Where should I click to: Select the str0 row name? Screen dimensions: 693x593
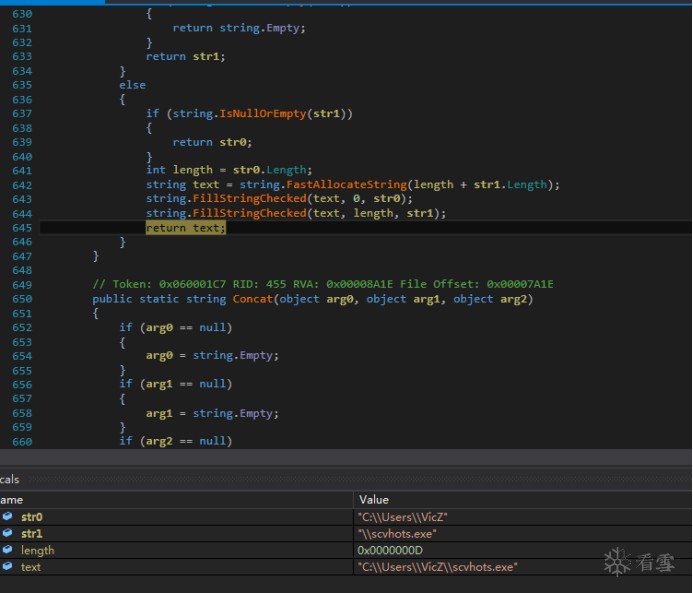tap(32, 517)
